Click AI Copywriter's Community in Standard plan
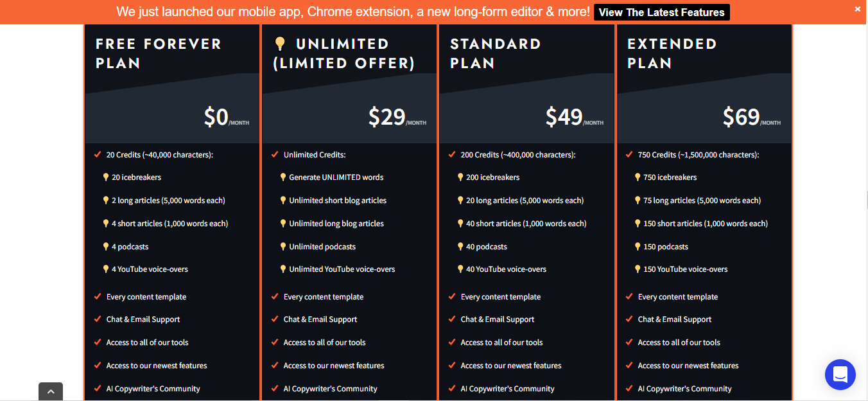 click(x=507, y=389)
